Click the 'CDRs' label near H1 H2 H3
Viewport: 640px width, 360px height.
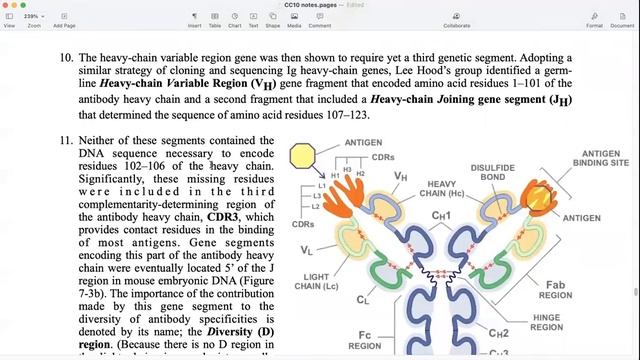pos(383,157)
